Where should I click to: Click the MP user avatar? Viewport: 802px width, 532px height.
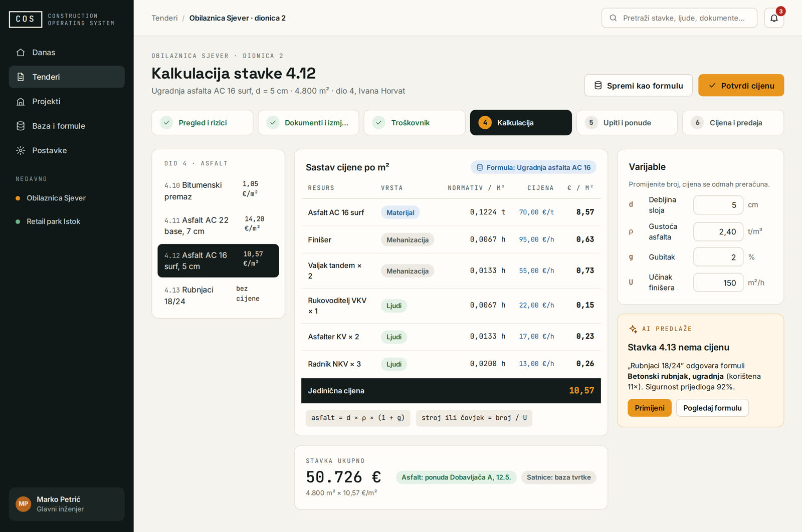(24, 504)
